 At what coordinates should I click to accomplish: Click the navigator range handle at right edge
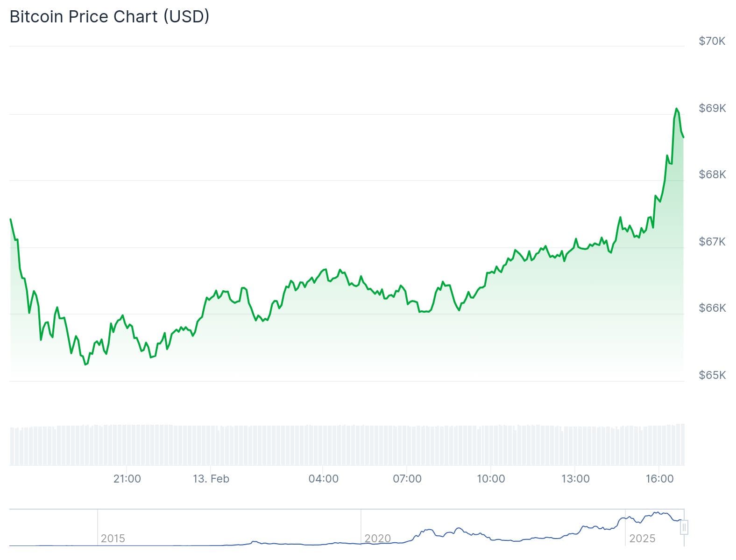tap(684, 528)
